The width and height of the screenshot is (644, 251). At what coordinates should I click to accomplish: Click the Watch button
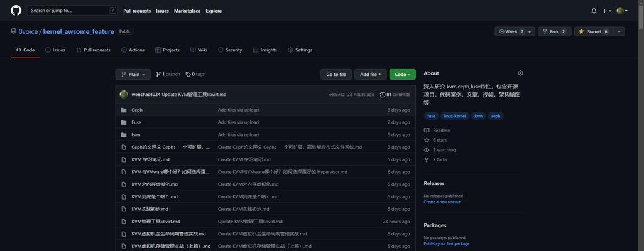(511, 31)
